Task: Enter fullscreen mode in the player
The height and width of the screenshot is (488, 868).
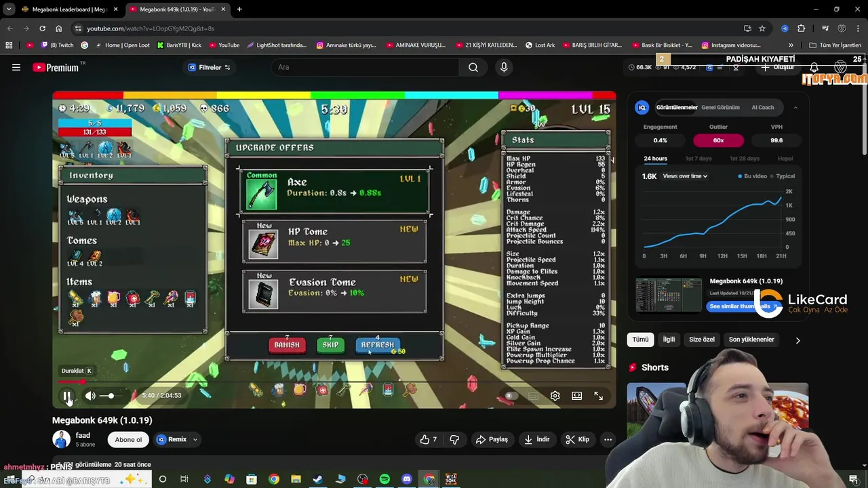Action: (599, 396)
